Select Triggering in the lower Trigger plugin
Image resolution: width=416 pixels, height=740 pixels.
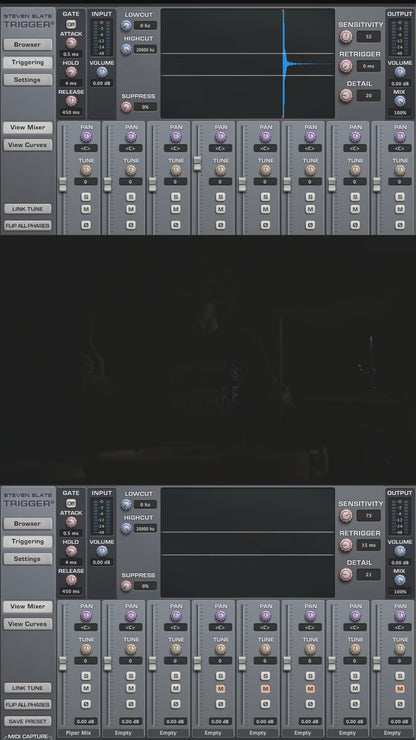(28, 541)
